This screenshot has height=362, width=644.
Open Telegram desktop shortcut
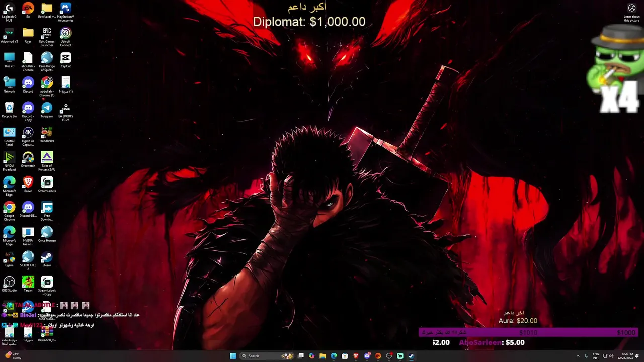[47, 110]
